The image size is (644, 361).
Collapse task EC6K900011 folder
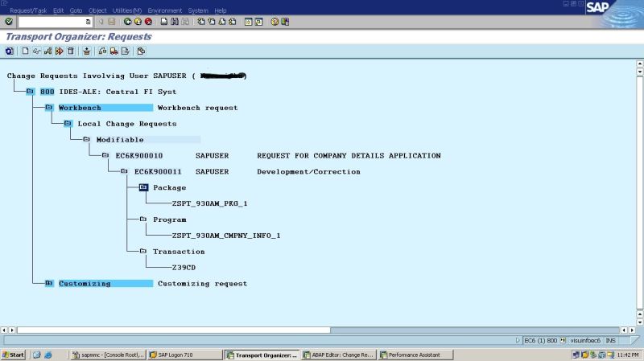[x=124, y=171]
